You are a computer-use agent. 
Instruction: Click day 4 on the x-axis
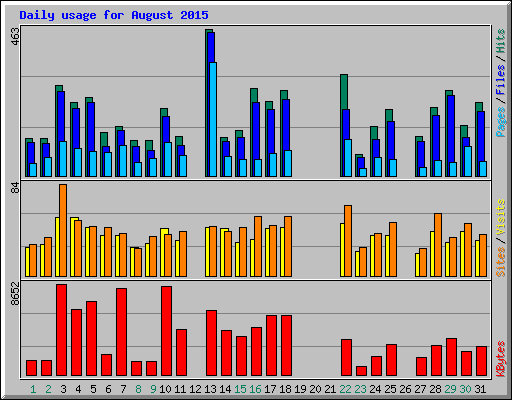[78, 389]
